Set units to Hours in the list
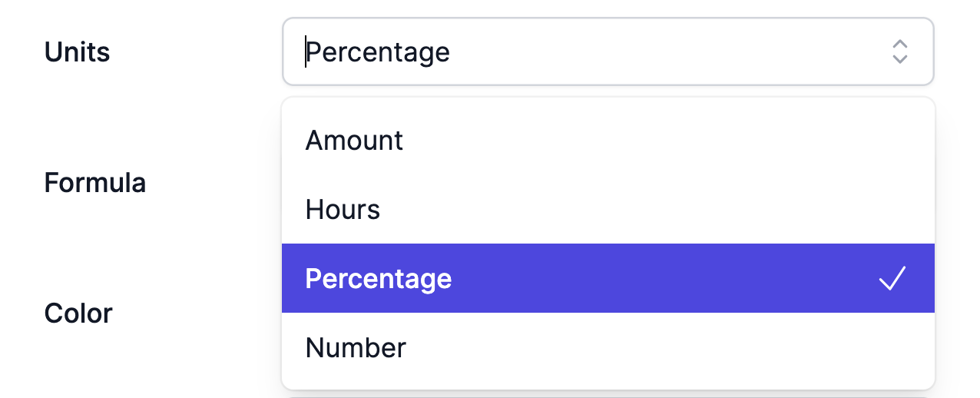Viewport: 980px width, 398px height. [608, 209]
